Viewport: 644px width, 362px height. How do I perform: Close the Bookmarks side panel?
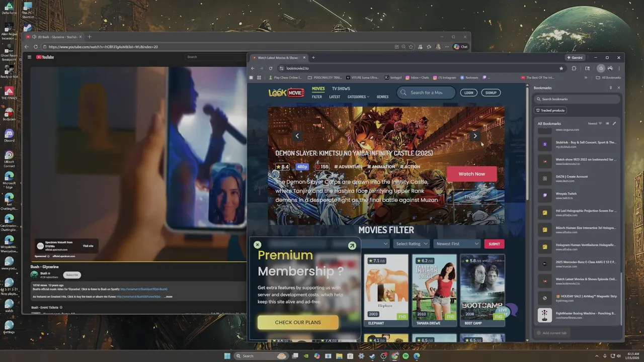pos(619,87)
